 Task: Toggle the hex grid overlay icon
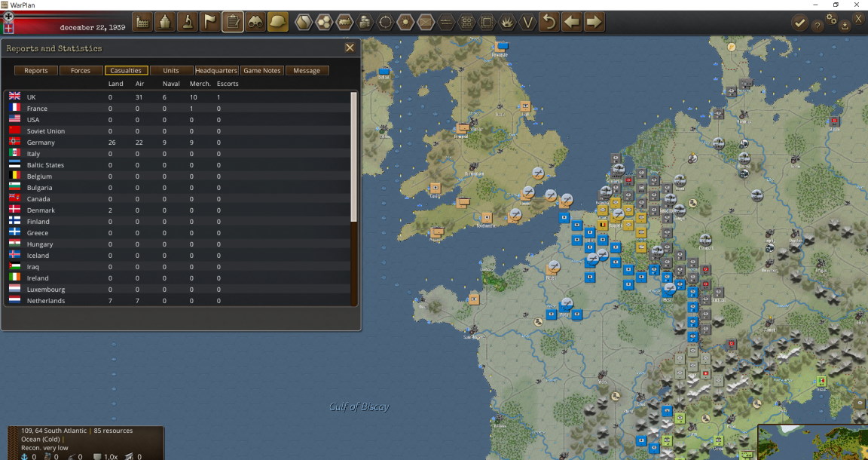coord(325,22)
